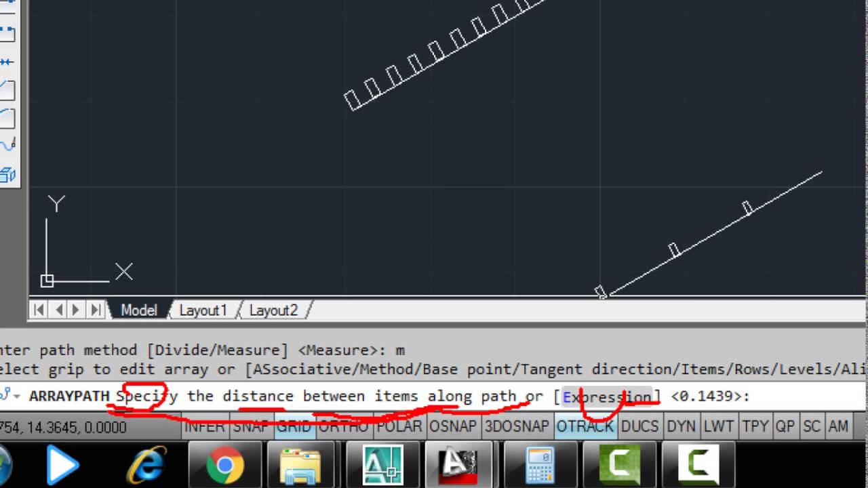The width and height of the screenshot is (868, 488).
Task: Jump to the first layout tab arrow
Action: pyautogui.click(x=39, y=310)
